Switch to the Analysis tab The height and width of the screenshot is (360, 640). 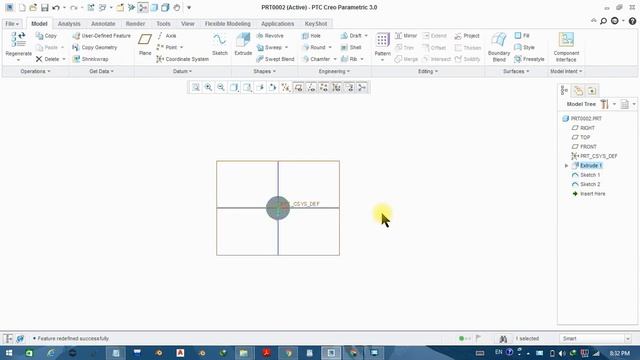69,24
